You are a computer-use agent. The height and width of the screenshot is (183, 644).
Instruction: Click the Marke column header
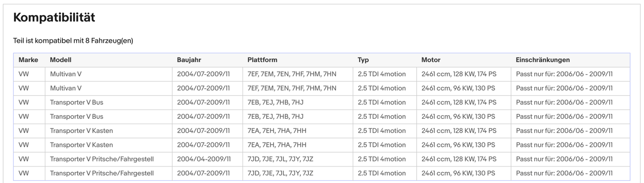(x=28, y=60)
